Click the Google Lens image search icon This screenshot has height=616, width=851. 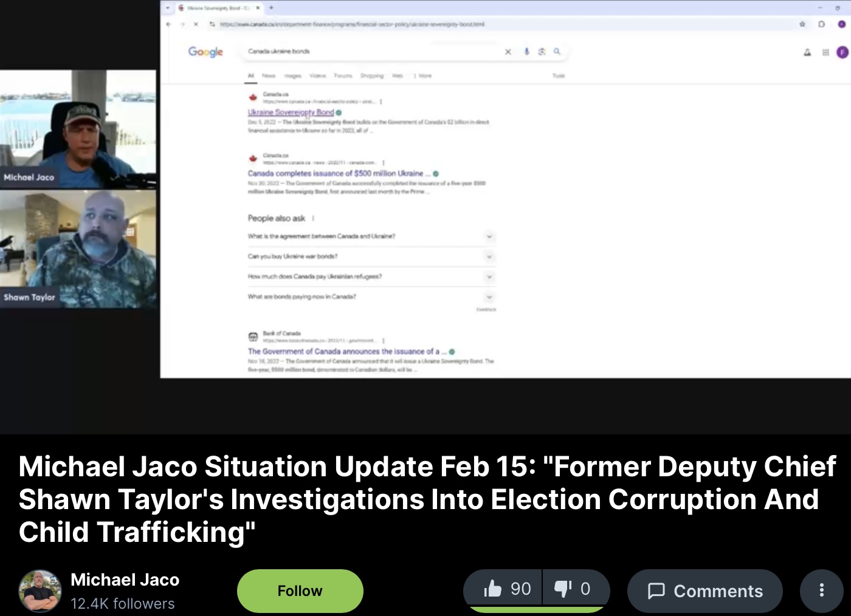tap(542, 52)
